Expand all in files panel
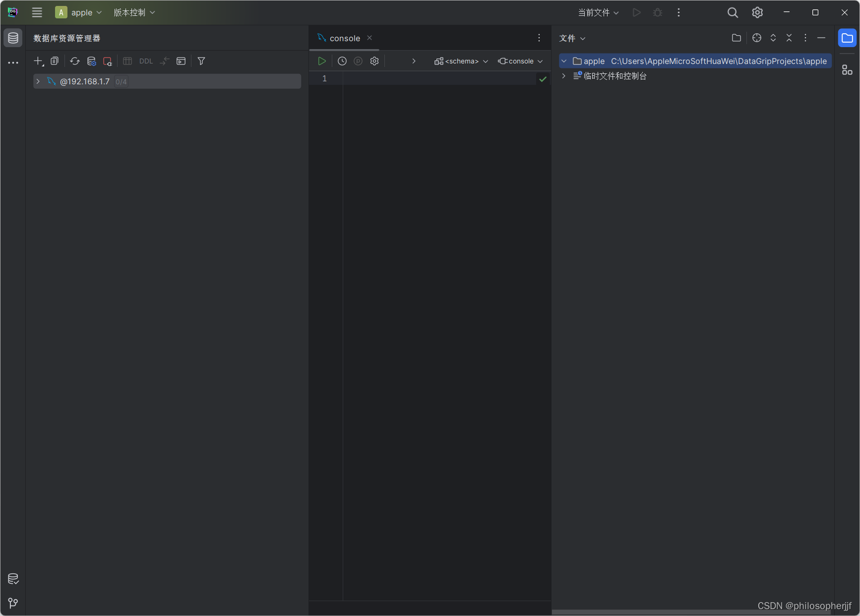This screenshot has height=616, width=860. (x=773, y=38)
